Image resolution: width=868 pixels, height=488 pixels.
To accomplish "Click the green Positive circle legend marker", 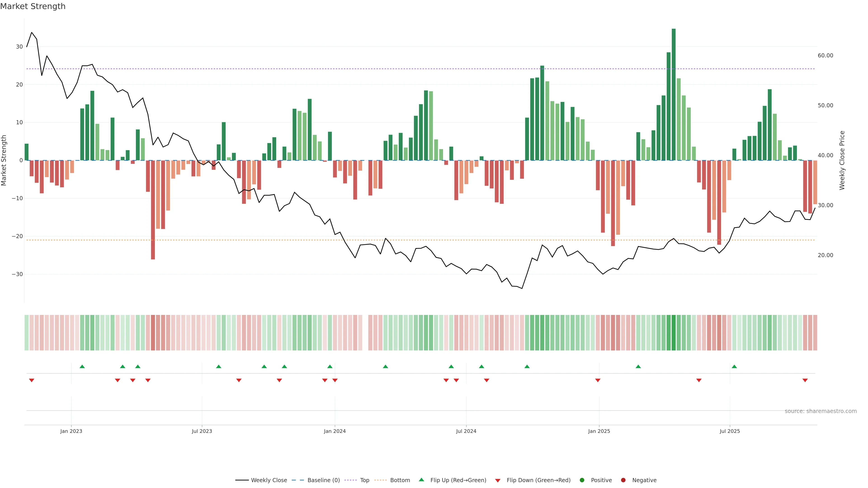I will pyautogui.click(x=582, y=480).
